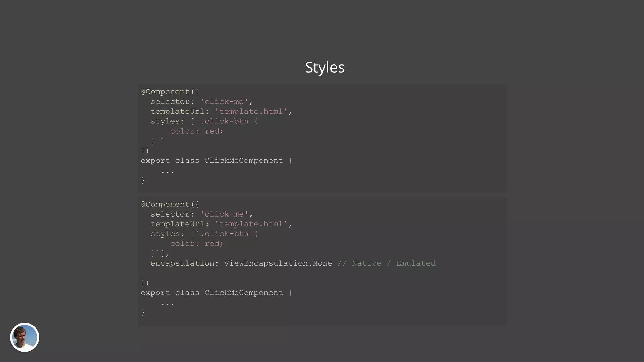The width and height of the screenshot is (644, 362).
Task: Click 'template.html' string in the first block
Action: (251, 112)
